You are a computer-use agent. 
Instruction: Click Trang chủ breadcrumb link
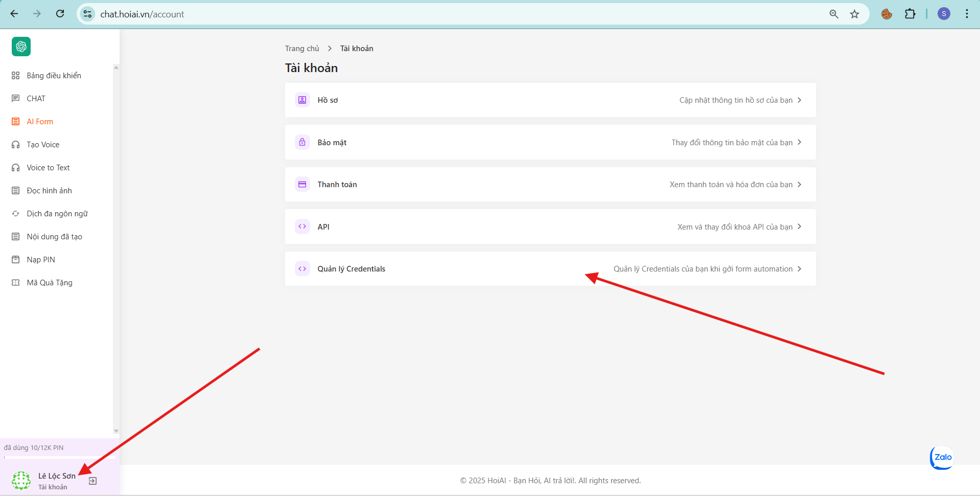tap(301, 49)
